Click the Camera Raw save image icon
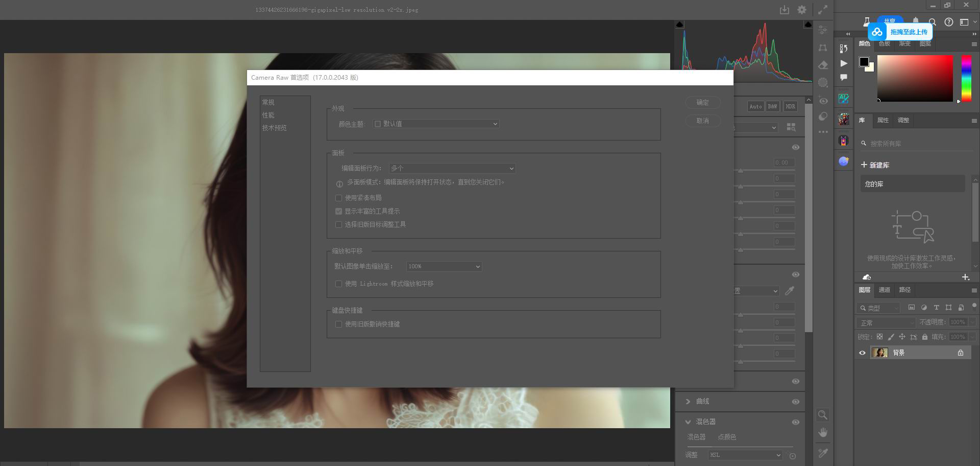Screen dimensions: 980x466 pyautogui.click(x=785, y=10)
